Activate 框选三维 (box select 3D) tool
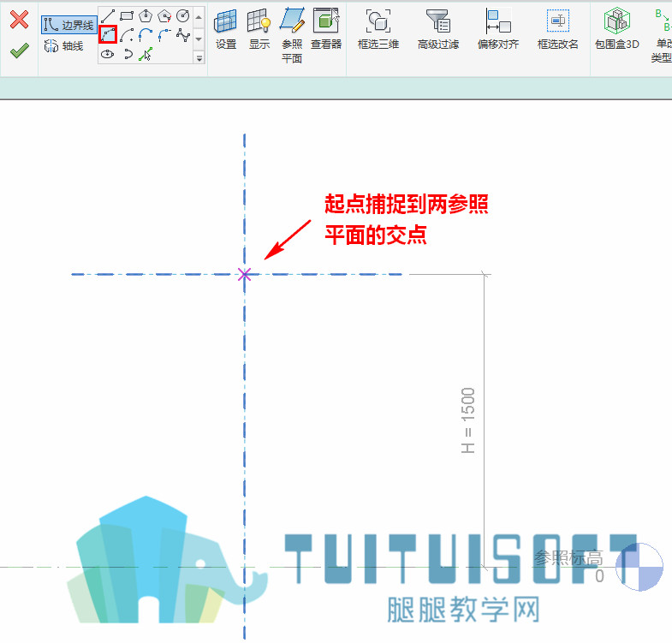 coord(378,29)
